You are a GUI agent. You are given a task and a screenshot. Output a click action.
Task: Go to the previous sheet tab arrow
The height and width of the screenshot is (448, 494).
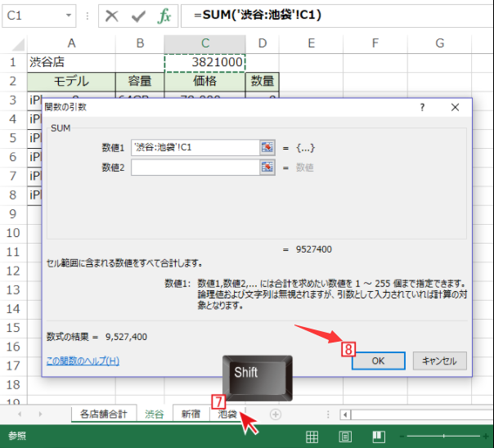point(20,414)
